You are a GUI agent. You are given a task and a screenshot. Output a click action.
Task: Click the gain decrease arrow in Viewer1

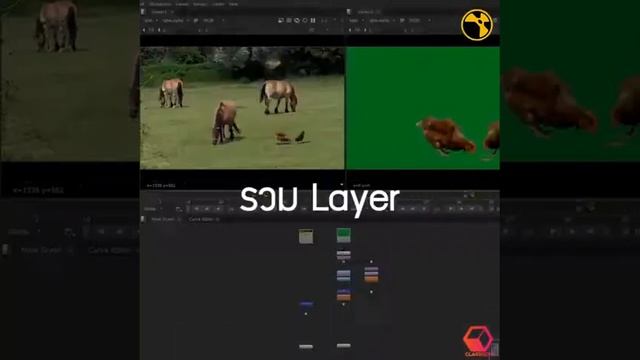144,30
